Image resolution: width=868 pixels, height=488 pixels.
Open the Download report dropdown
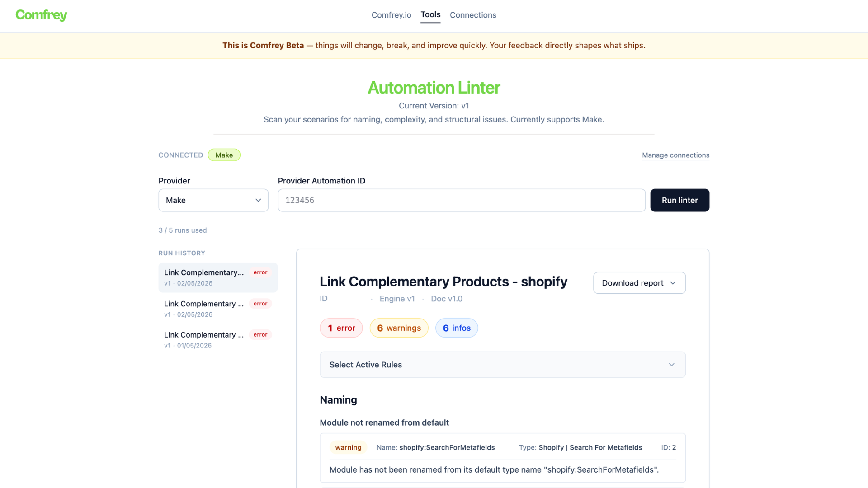click(x=639, y=283)
